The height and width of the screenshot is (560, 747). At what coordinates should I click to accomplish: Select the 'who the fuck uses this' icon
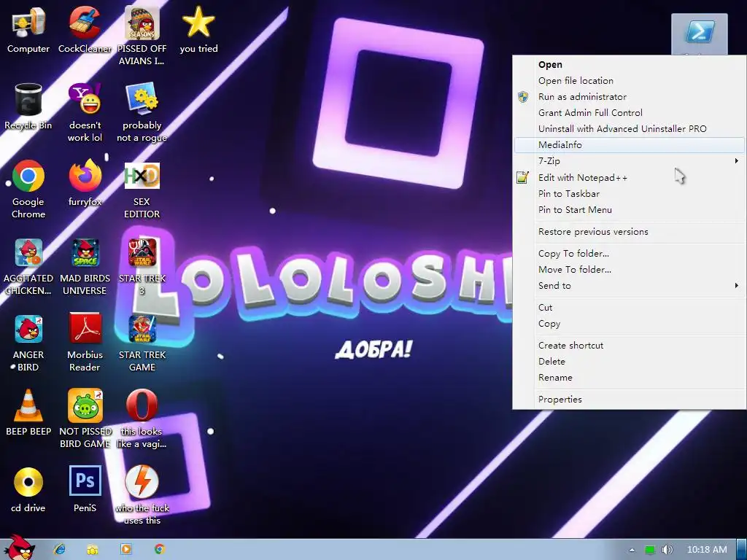point(142,495)
